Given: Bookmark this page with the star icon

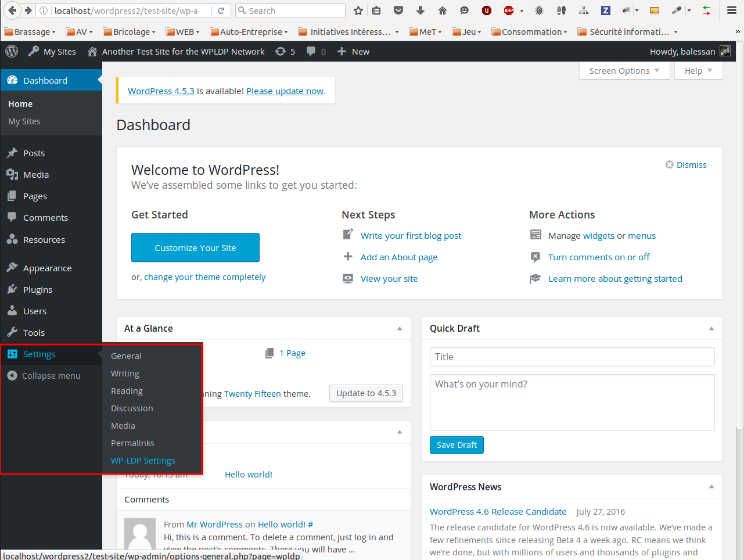Looking at the screenshot, I should coord(358,10).
